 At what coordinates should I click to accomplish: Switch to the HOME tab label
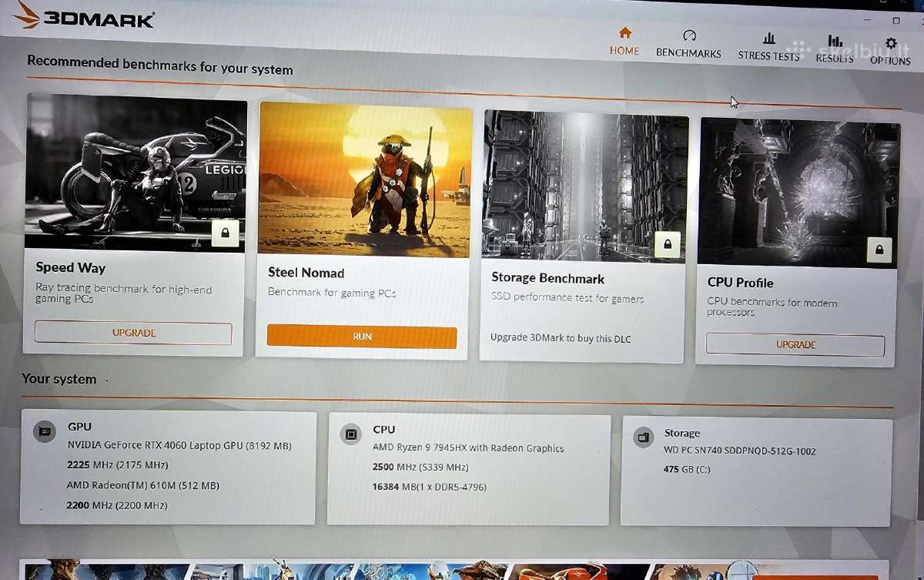[624, 51]
